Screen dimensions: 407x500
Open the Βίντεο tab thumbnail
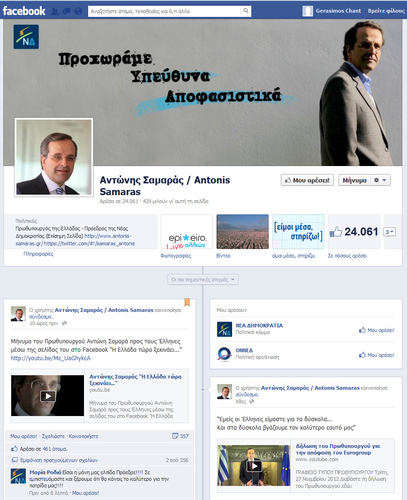tap(242, 232)
